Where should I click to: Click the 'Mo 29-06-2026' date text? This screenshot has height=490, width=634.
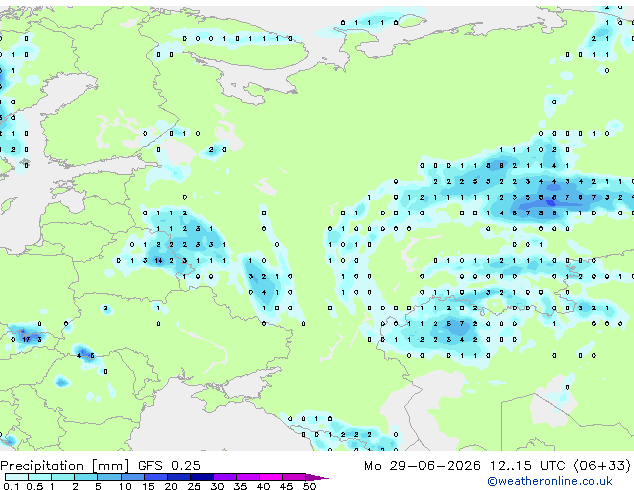click(423, 466)
